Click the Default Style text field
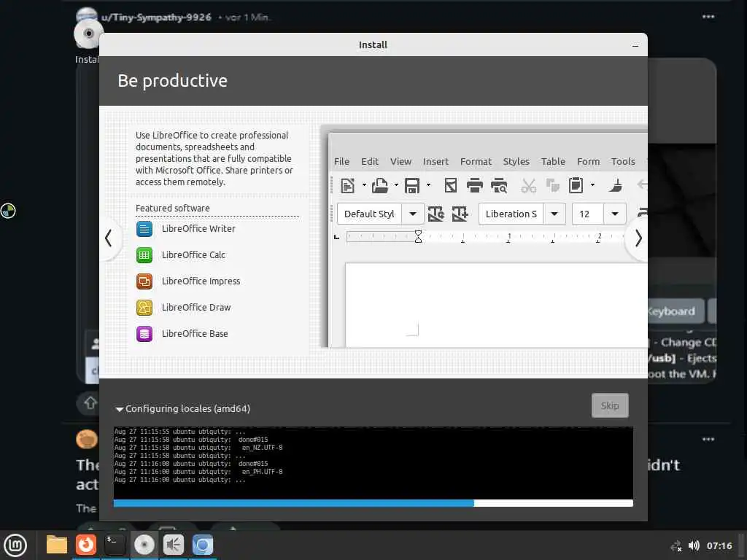This screenshot has width=747, height=560. point(370,214)
